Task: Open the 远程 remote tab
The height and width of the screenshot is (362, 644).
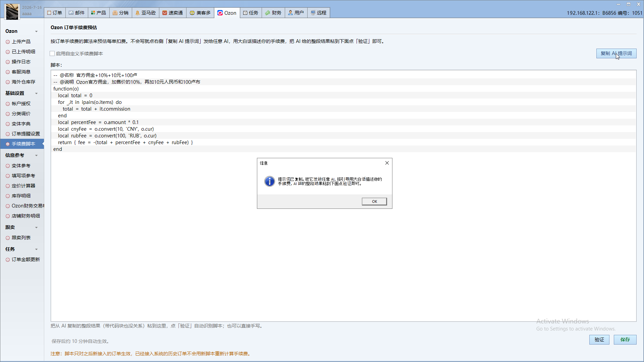Action: [x=319, y=13]
